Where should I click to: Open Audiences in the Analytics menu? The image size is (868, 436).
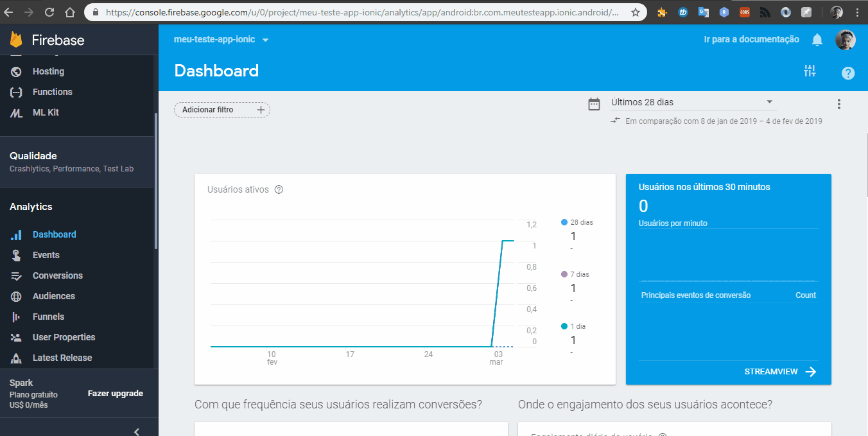[x=54, y=296]
